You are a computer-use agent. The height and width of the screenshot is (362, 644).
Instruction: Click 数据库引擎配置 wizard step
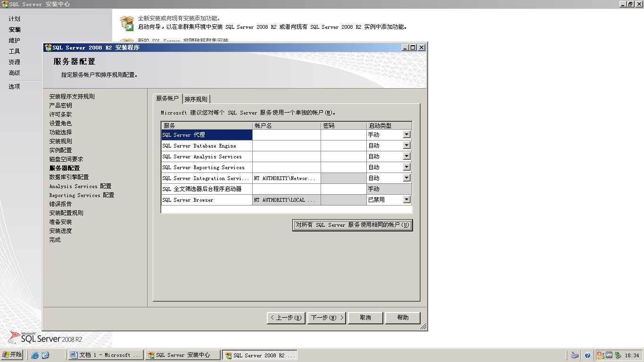[x=69, y=177]
